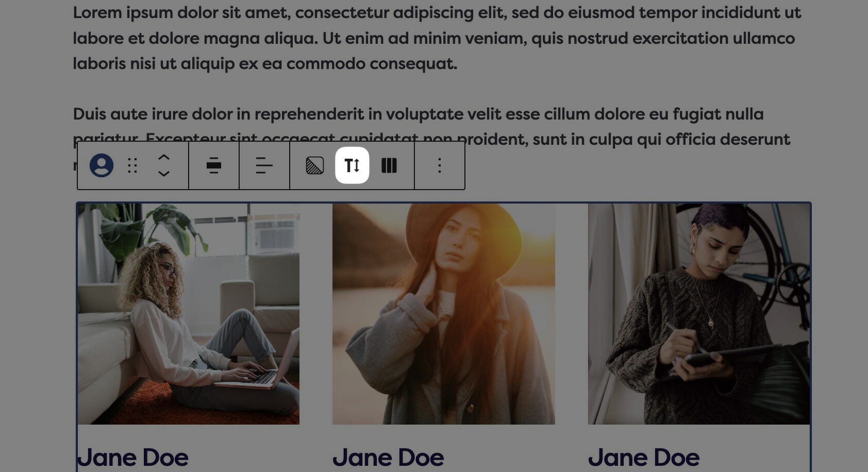Select the columns layout icon

click(389, 165)
